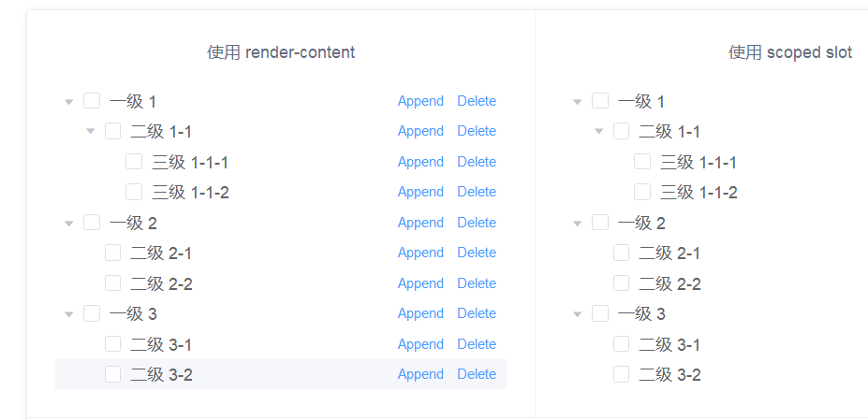
Task: Tick 二级 3-2 checkbox in render-content tree
Action: pos(112,374)
